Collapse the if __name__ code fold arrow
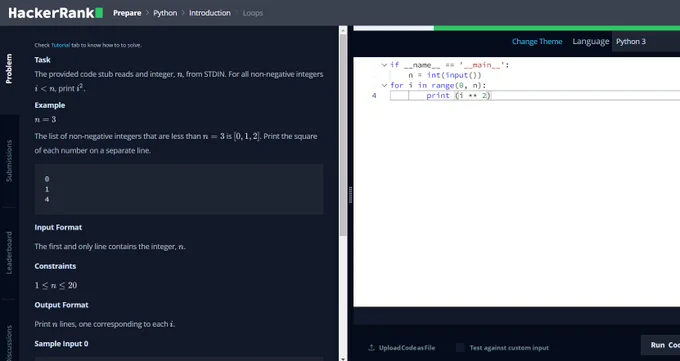This screenshot has width=680, height=361. [x=384, y=65]
